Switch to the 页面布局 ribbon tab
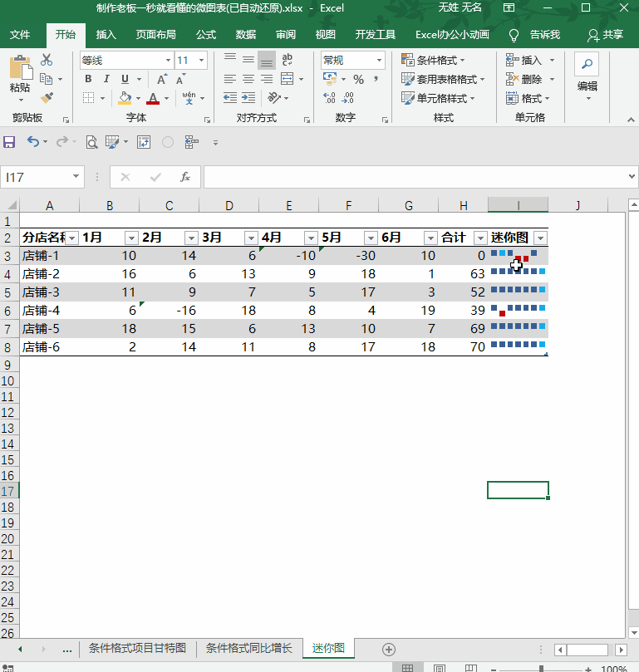 [x=155, y=34]
